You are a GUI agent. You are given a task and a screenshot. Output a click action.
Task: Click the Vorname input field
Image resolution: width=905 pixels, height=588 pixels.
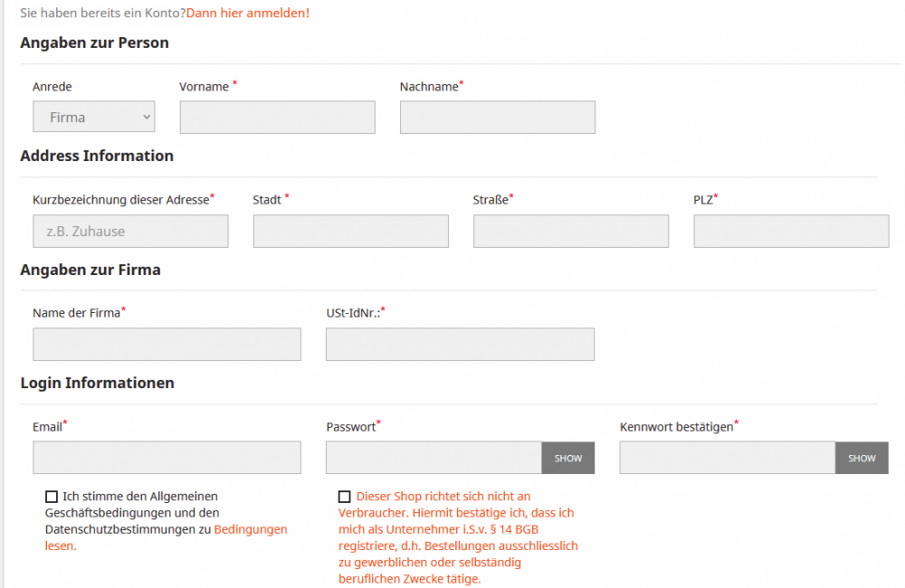pyautogui.click(x=277, y=118)
